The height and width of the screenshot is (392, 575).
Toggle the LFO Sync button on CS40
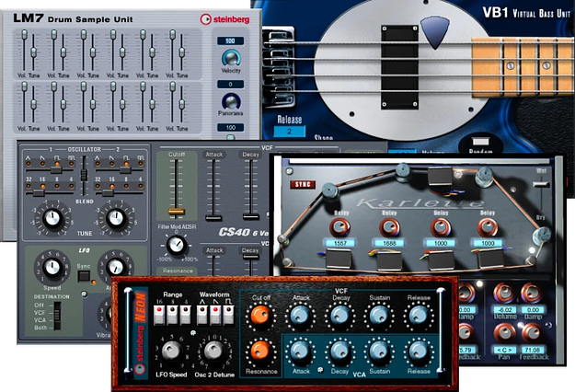84,276
